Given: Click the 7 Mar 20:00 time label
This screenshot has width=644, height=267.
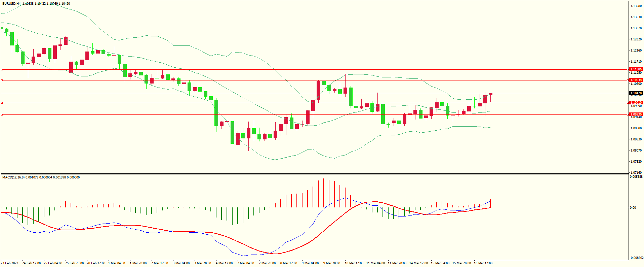Looking at the screenshot, I should 267,263.
